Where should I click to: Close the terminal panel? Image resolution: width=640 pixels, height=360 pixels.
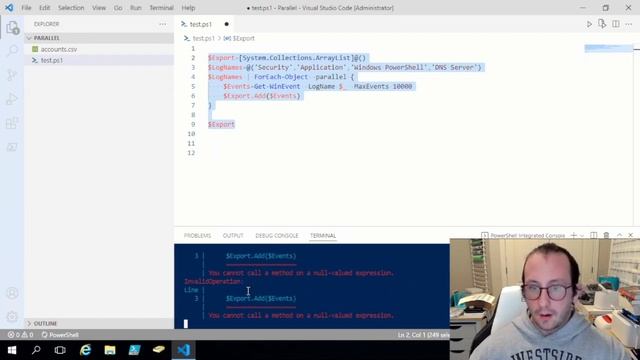click(631, 235)
